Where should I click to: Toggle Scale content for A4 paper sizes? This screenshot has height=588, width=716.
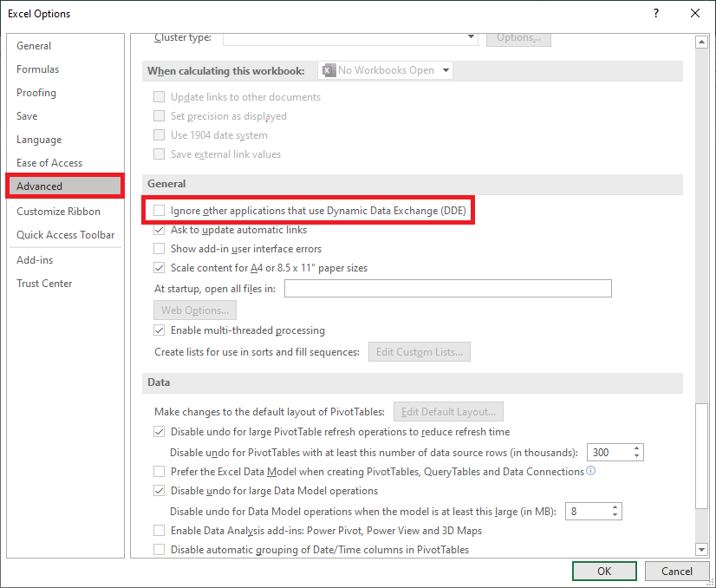[x=159, y=268]
